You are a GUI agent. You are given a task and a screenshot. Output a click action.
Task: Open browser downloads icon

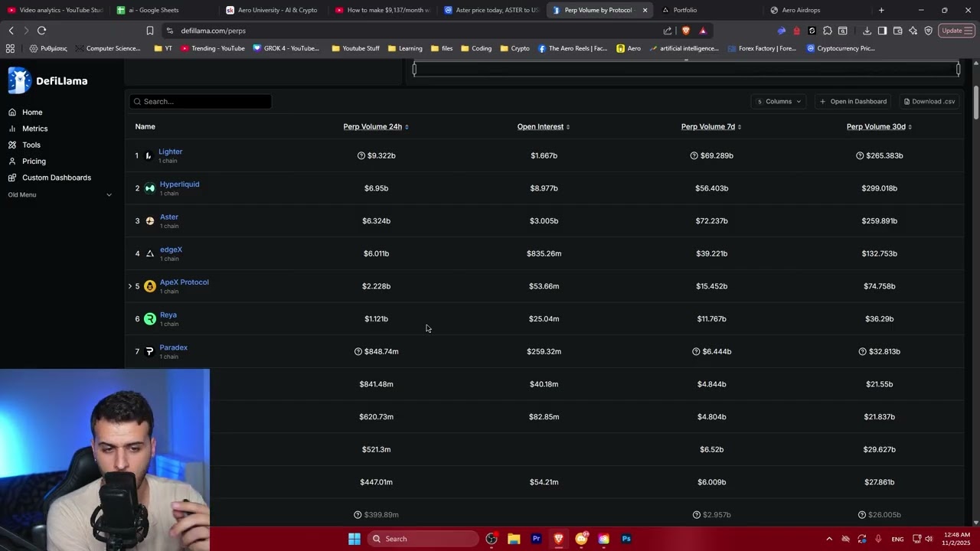[x=867, y=31]
